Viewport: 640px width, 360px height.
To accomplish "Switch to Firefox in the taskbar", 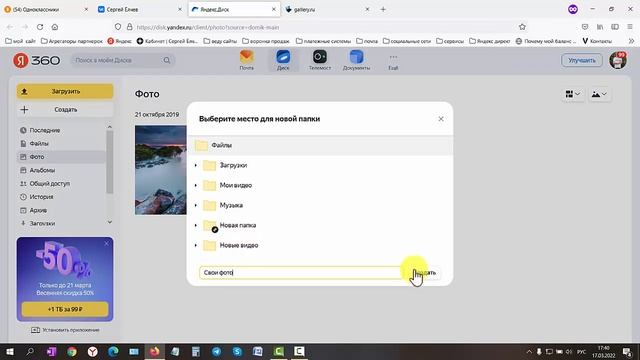I will [155, 351].
